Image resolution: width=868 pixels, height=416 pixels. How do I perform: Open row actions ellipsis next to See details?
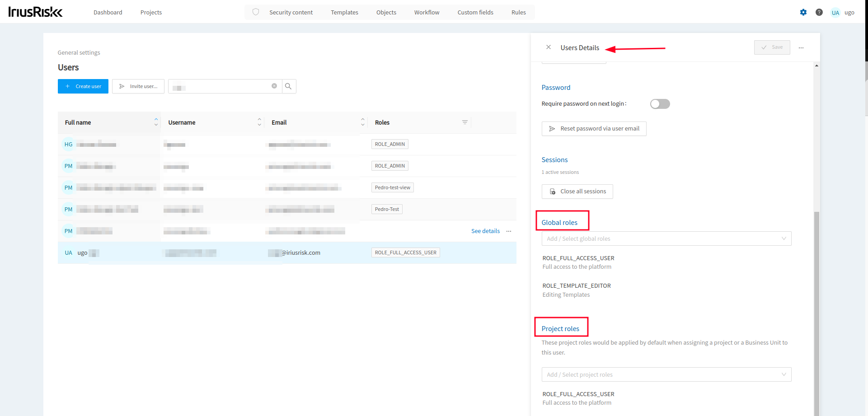(x=509, y=231)
